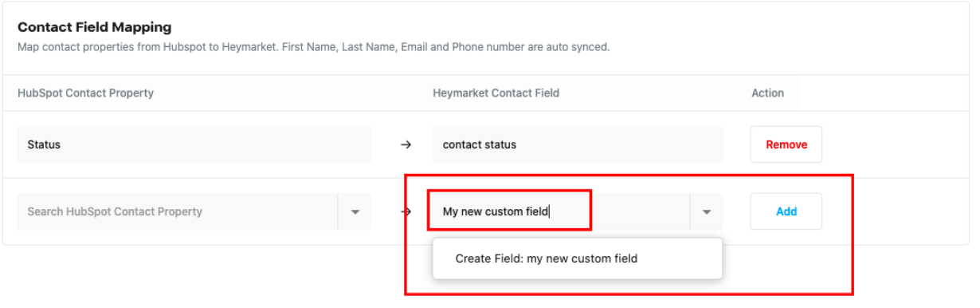Click the 'contact status' Heymarket field
This screenshot has height=308, width=980.
coord(578,144)
